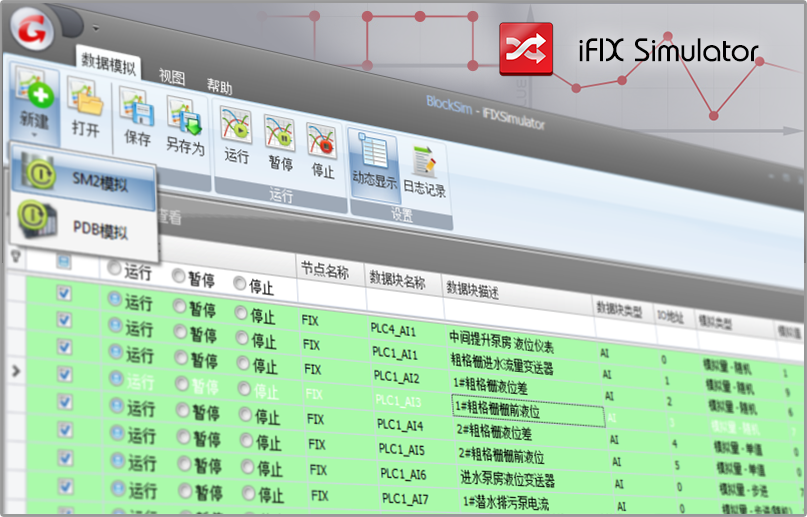The height and width of the screenshot is (517, 807).
Task: Select header-row 暂停 radio for all blocks
Action: pos(178,277)
